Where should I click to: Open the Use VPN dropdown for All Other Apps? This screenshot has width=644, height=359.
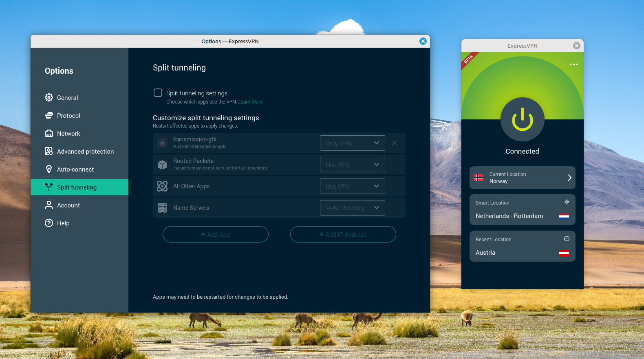coord(353,186)
